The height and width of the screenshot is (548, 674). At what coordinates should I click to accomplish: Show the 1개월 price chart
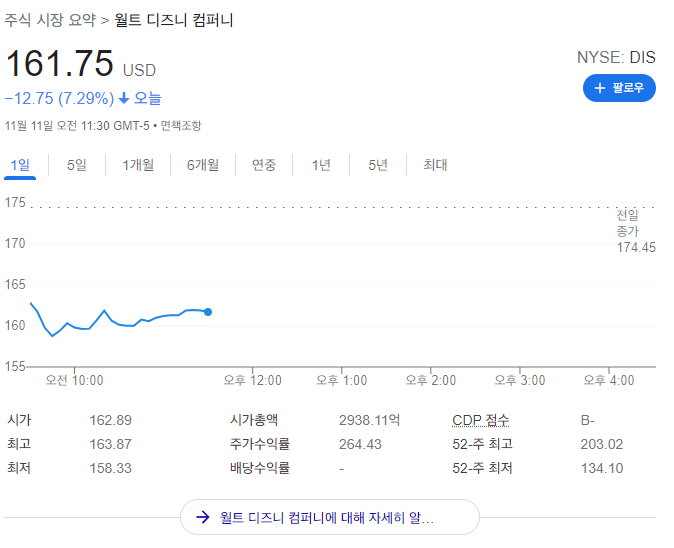coord(138,165)
